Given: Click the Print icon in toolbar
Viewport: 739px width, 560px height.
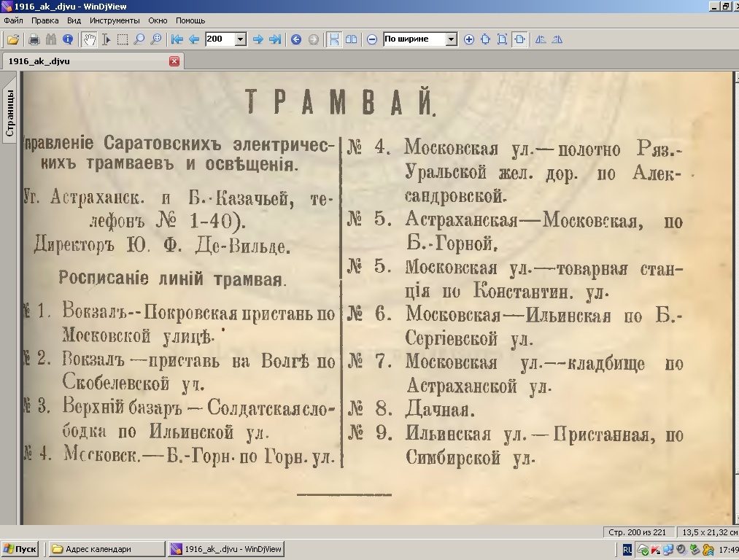Looking at the screenshot, I should tap(34, 39).
